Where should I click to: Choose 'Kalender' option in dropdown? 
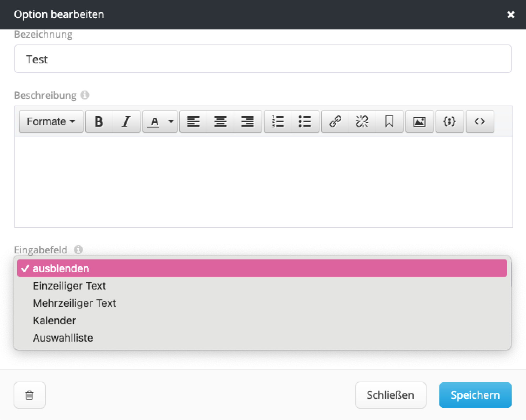coord(54,321)
